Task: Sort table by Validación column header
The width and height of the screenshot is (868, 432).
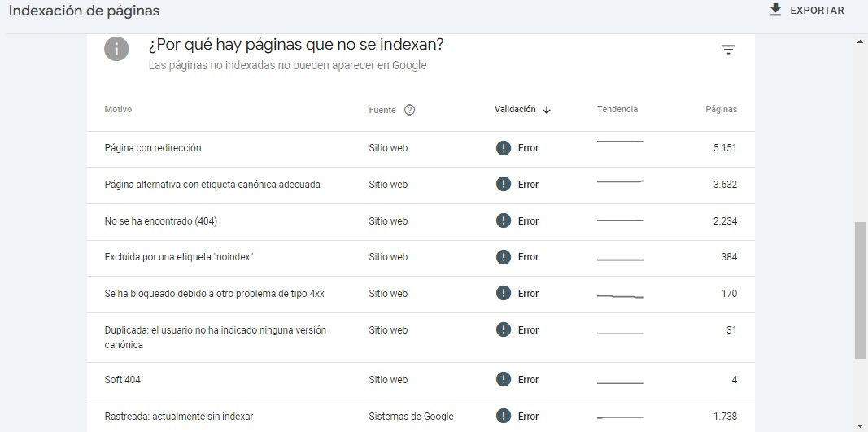Action: [x=515, y=109]
